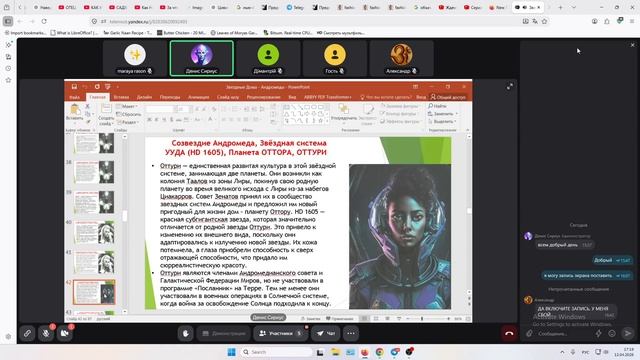Expand the Выделить dropdown

pyautogui.click(x=443, y=122)
